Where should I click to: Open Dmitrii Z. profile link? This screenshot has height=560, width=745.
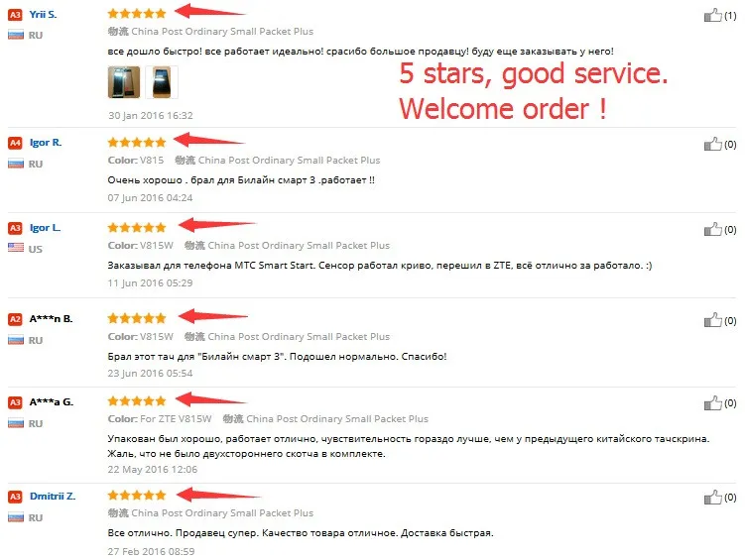(x=53, y=496)
